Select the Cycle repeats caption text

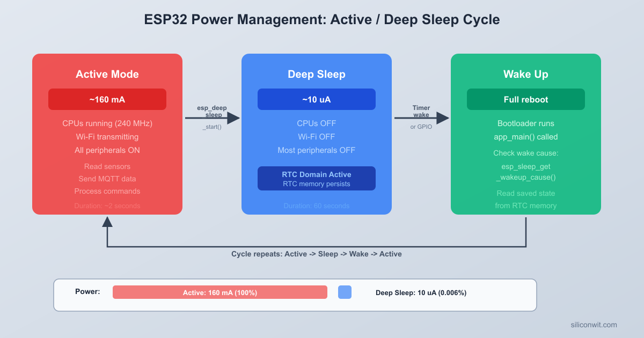(317, 254)
